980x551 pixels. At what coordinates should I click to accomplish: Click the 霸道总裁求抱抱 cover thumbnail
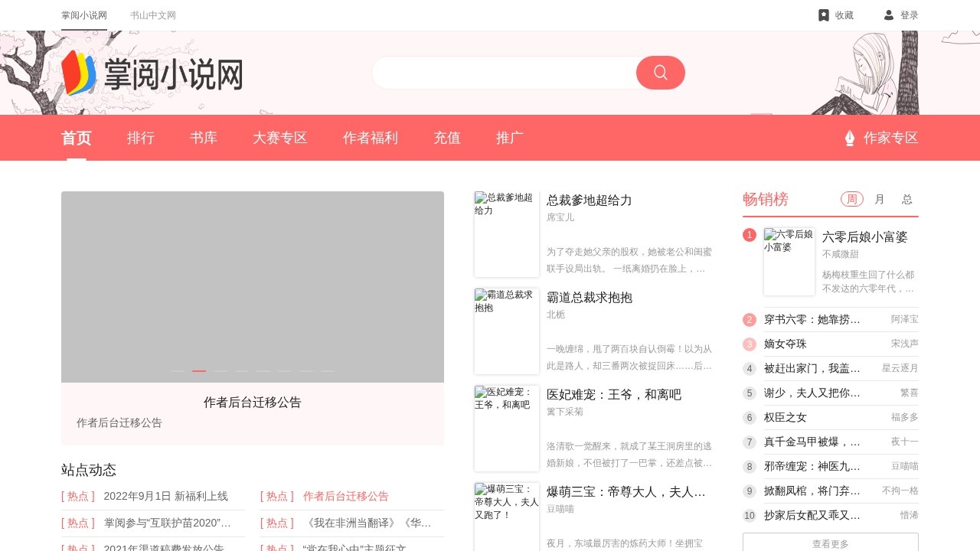pyautogui.click(x=507, y=331)
